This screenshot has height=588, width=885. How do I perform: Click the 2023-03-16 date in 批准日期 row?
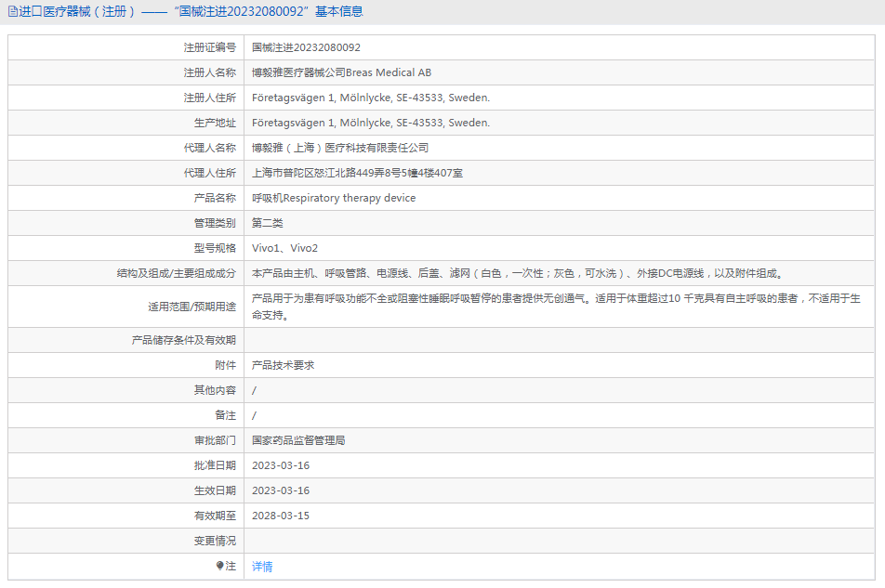pyautogui.click(x=281, y=465)
